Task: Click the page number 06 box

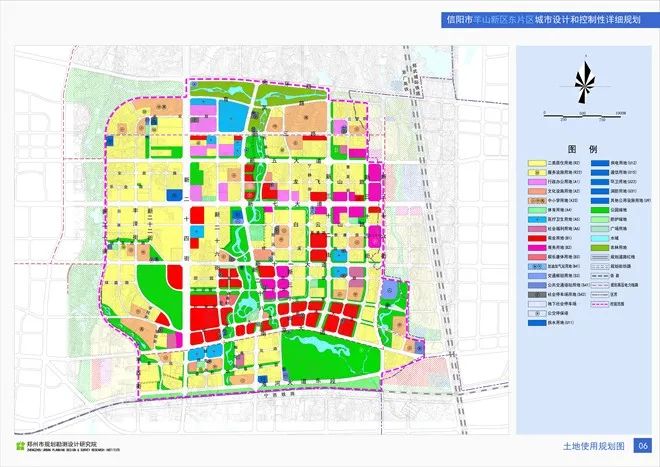Action: click(x=643, y=445)
